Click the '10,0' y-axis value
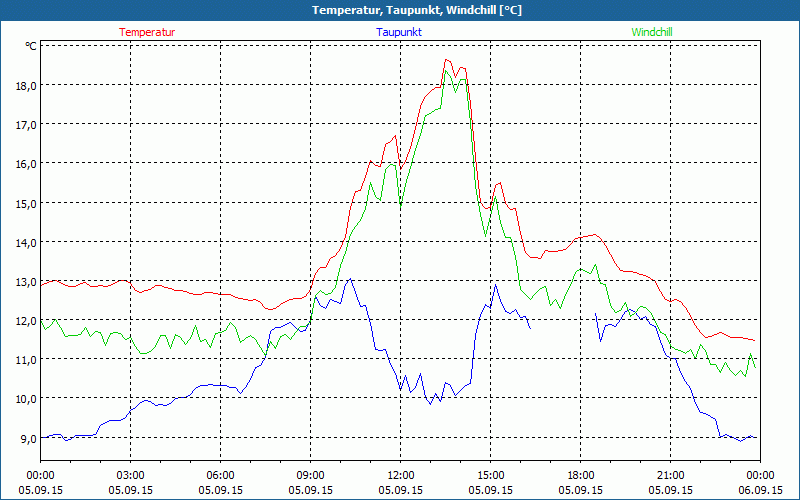The width and height of the screenshot is (800, 500). [27, 398]
